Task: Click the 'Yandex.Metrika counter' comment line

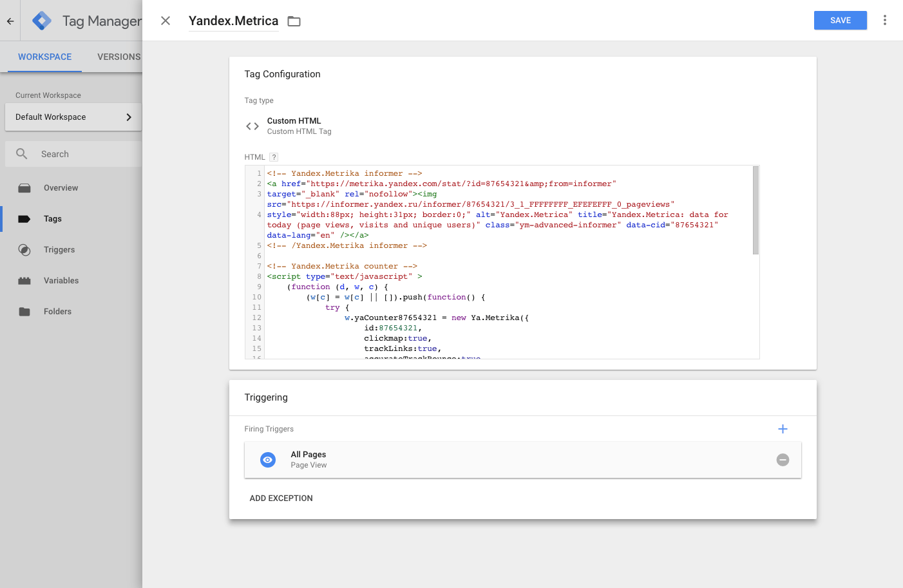Action: tap(342, 266)
